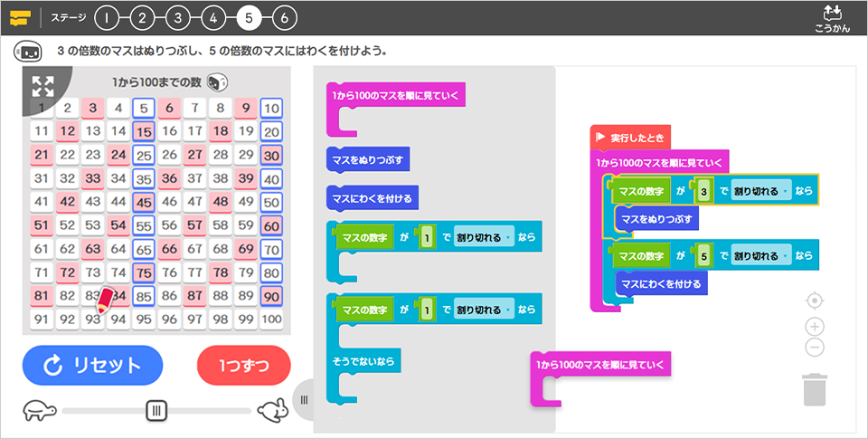Click the fullscreen expand arrows icon
The width and height of the screenshot is (868, 439).
coord(42,87)
